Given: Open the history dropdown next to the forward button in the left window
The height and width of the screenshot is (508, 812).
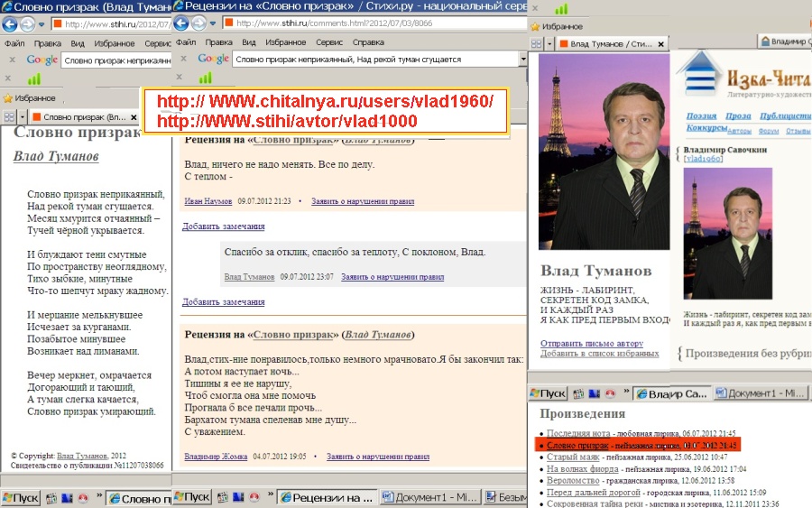Looking at the screenshot, I should (42, 24).
